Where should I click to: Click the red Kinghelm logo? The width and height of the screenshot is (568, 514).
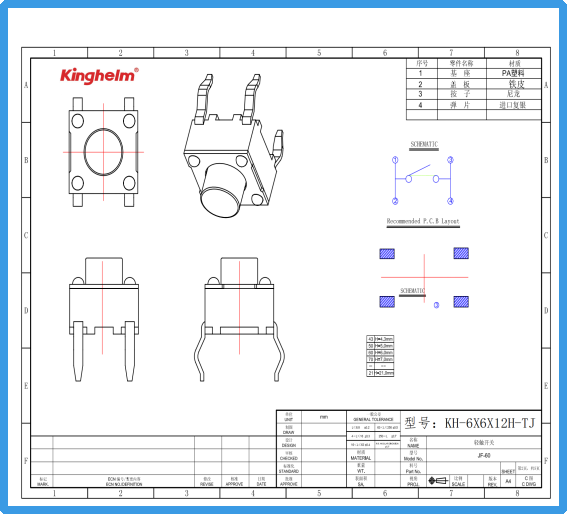click(x=99, y=76)
